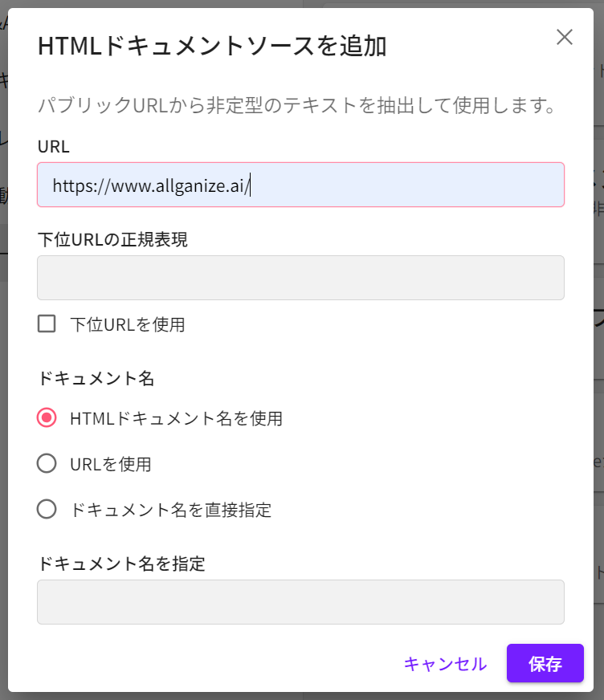Choose the URLを使用 radio button

pos(47,464)
